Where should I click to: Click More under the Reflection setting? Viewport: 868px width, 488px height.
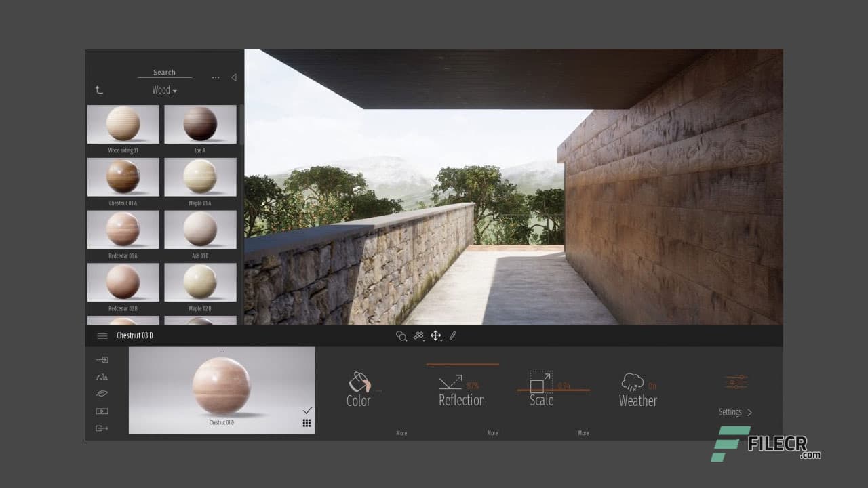492,433
